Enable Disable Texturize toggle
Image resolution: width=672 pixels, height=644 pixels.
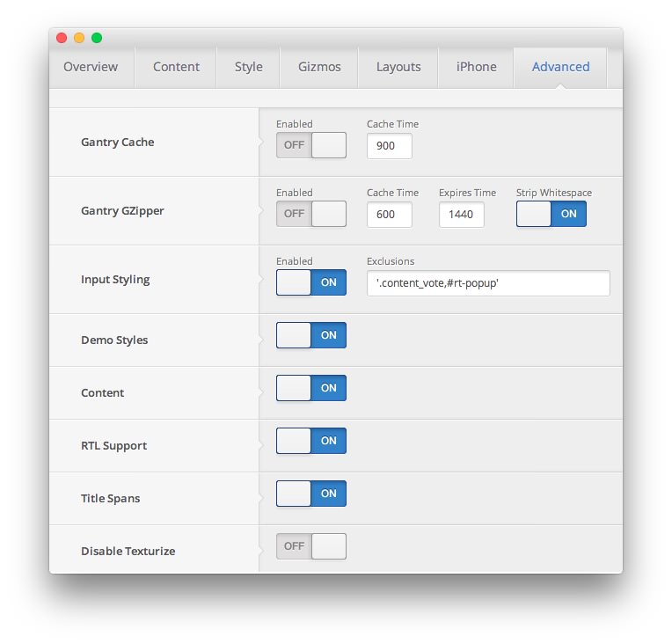tap(311, 545)
